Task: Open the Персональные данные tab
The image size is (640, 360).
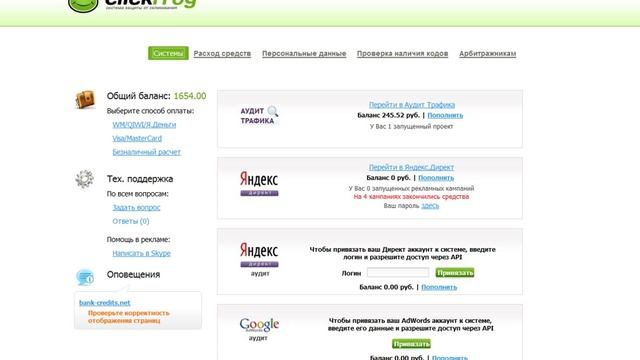Action: click(304, 53)
